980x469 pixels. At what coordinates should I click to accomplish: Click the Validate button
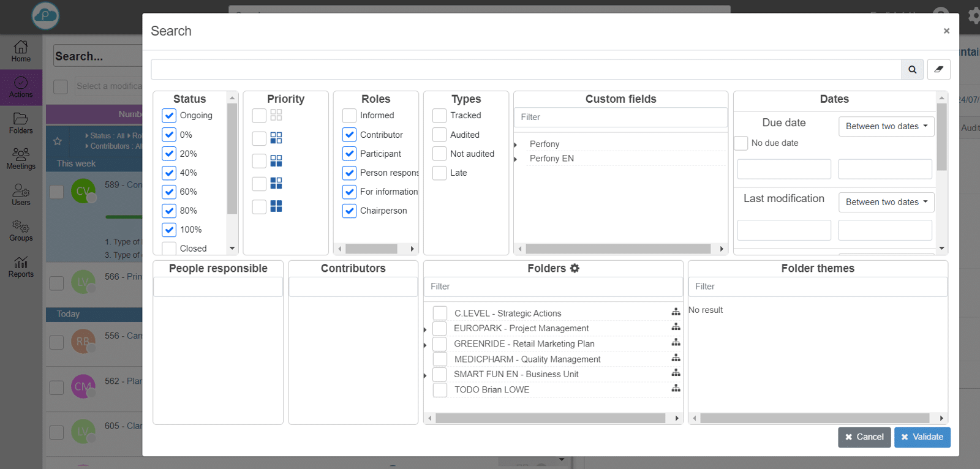click(x=922, y=437)
